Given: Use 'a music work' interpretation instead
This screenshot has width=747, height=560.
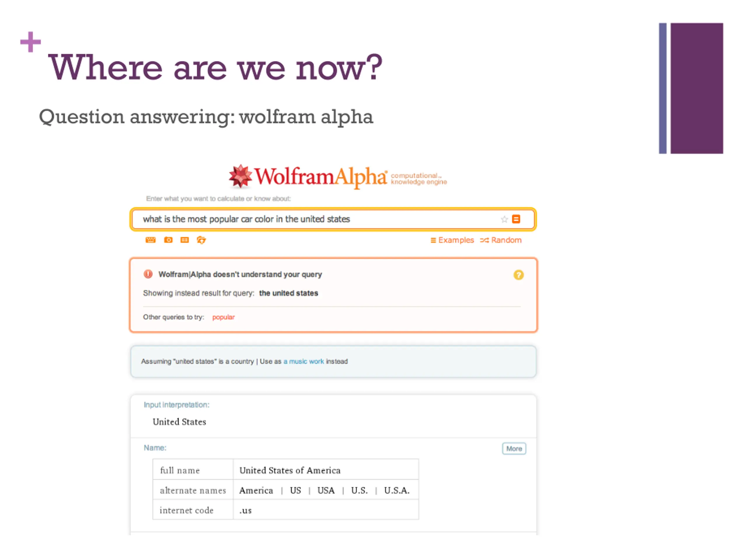Looking at the screenshot, I should coord(303,361).
